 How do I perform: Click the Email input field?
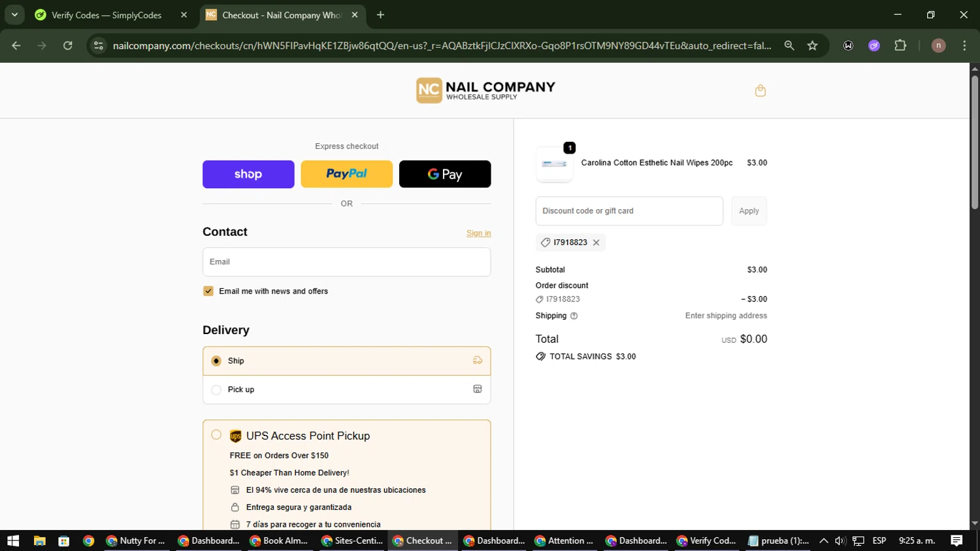click(x=346, y=262)
